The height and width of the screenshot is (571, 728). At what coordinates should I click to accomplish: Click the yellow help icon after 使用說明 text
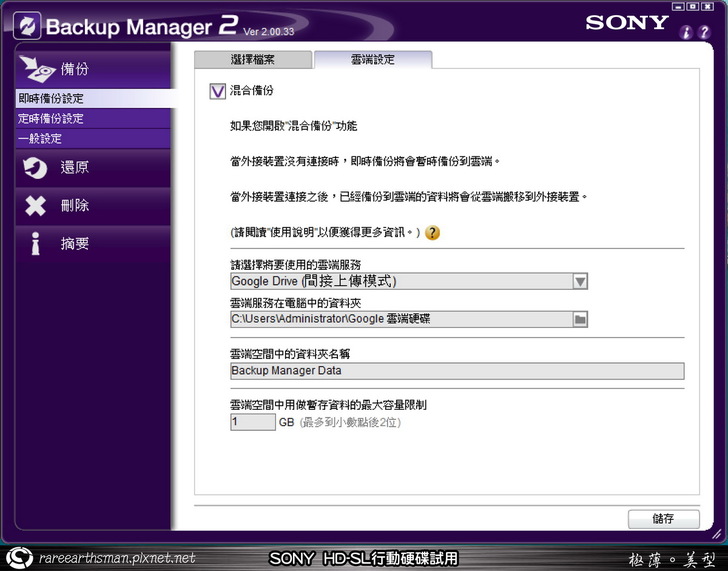click(x=432, y=232)
